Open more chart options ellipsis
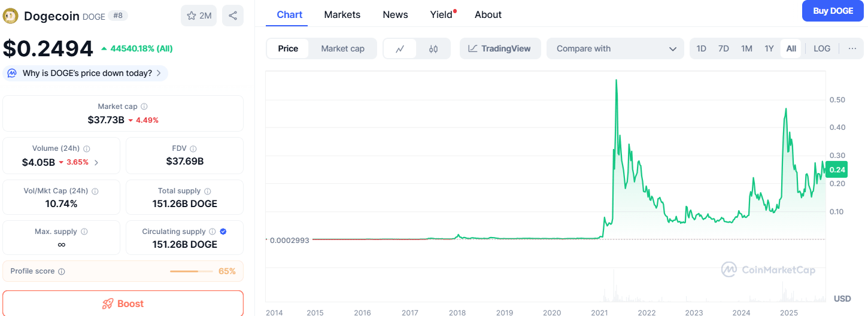Image resolution: width=868 pixels, height=316 pixels. tap(852, 48)
